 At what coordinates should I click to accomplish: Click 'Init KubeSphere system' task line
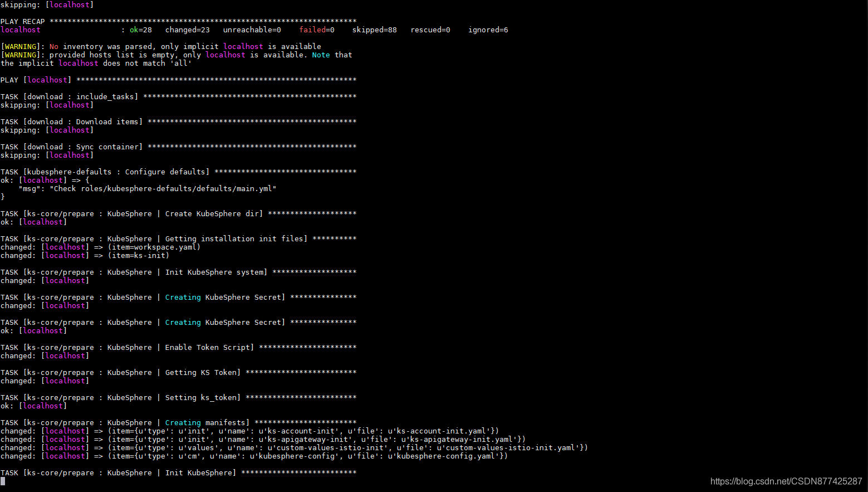(x=178, y=272)
